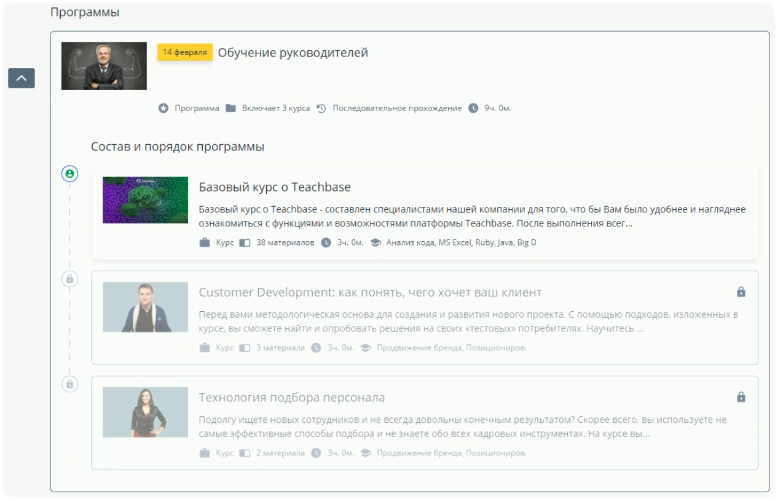Viewport: 778px width, 500px height.
Task: Click the lock timeline marker for Customer Development
Action: (69, 279)
